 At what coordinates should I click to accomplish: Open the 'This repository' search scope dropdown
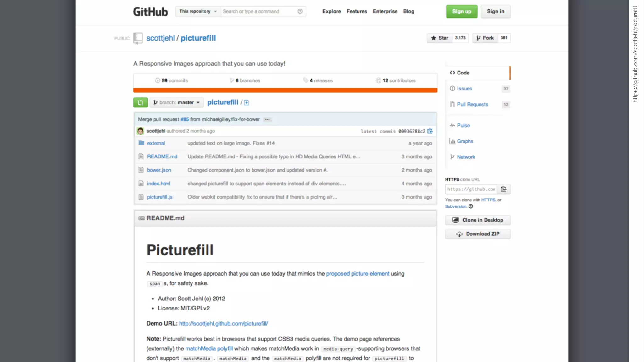[x=198, y=11]
